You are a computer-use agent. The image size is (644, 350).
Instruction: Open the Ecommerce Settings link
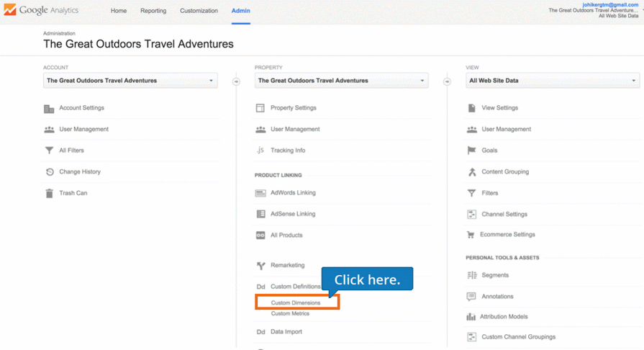507,235
